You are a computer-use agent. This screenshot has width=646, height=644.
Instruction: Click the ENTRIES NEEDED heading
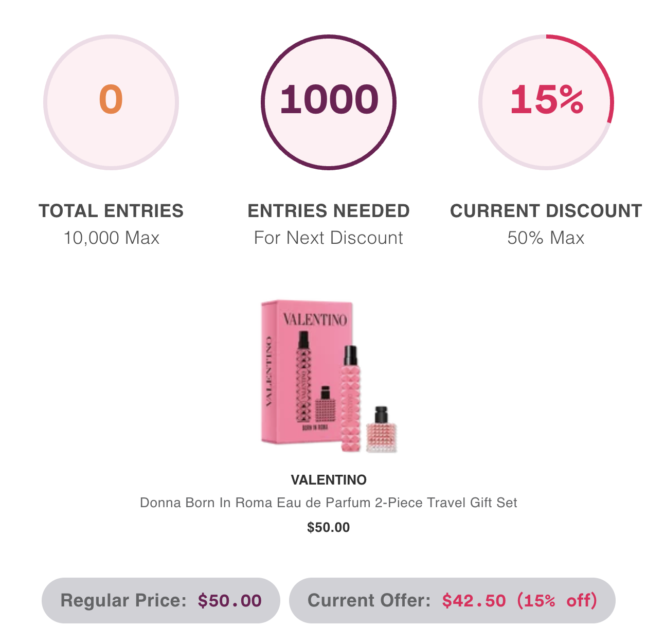click(328, 211)
